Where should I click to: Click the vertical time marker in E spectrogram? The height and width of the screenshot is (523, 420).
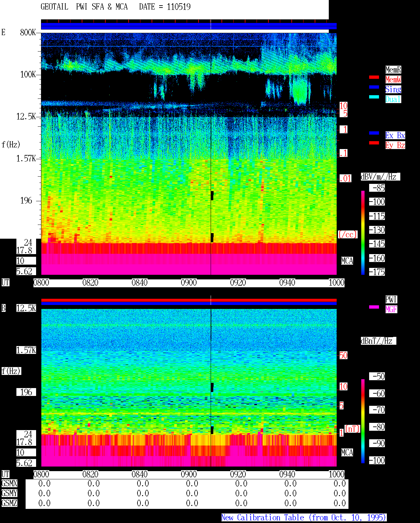pos(211,154)
